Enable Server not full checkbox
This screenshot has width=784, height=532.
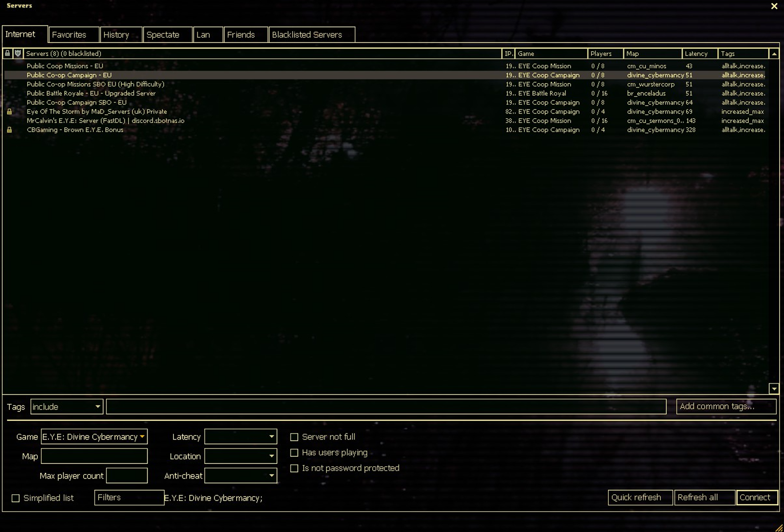[x=294, y=437]
